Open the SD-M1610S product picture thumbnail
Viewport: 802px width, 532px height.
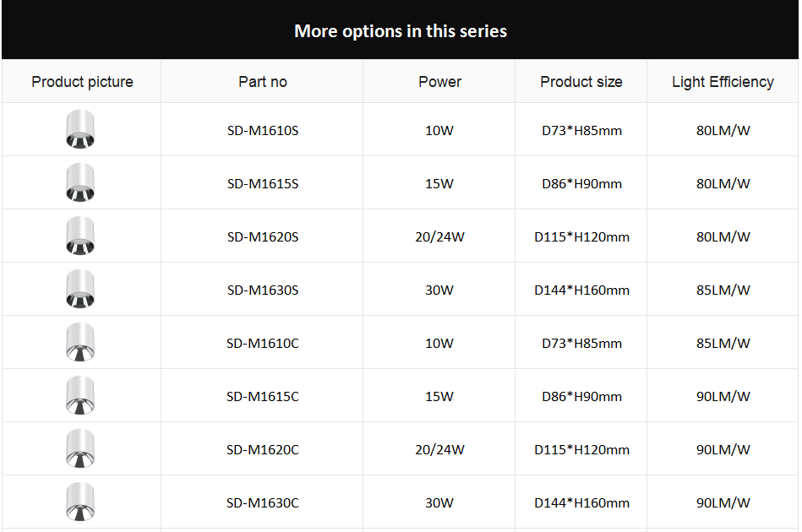coord(80,129)
